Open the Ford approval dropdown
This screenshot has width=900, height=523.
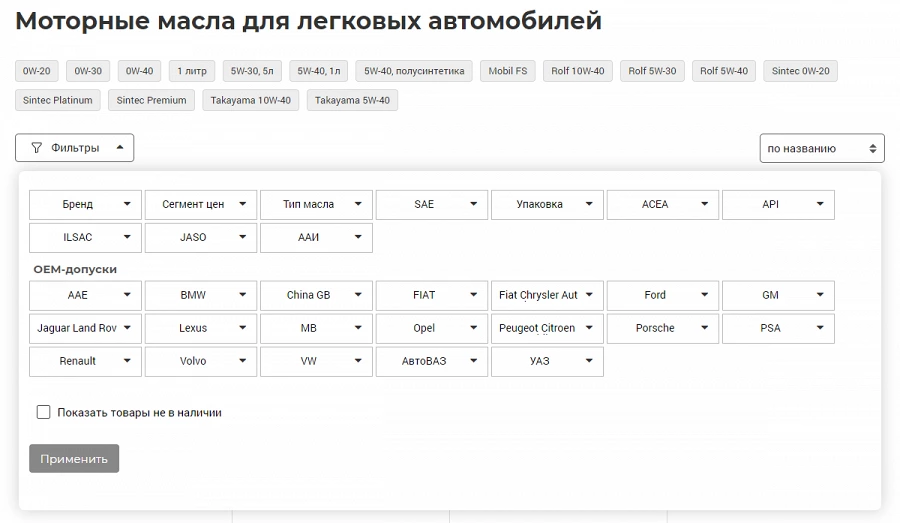pos(663,295)
